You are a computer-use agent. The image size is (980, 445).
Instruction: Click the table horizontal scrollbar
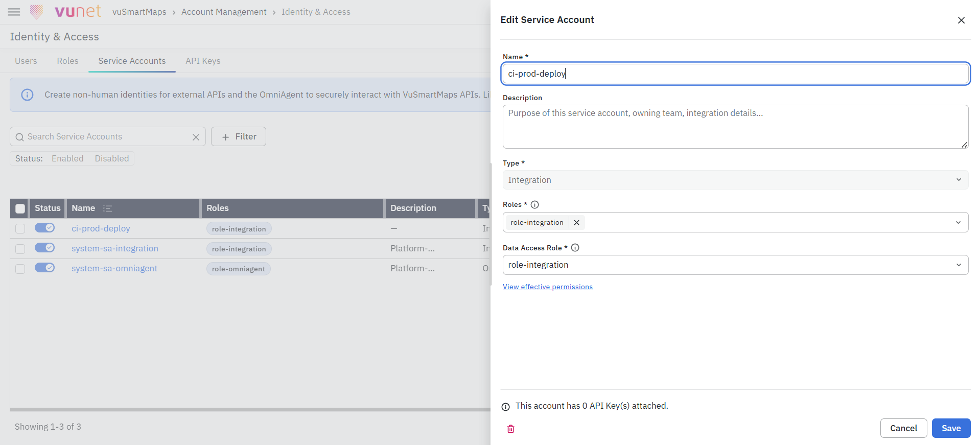coord(250,409)
